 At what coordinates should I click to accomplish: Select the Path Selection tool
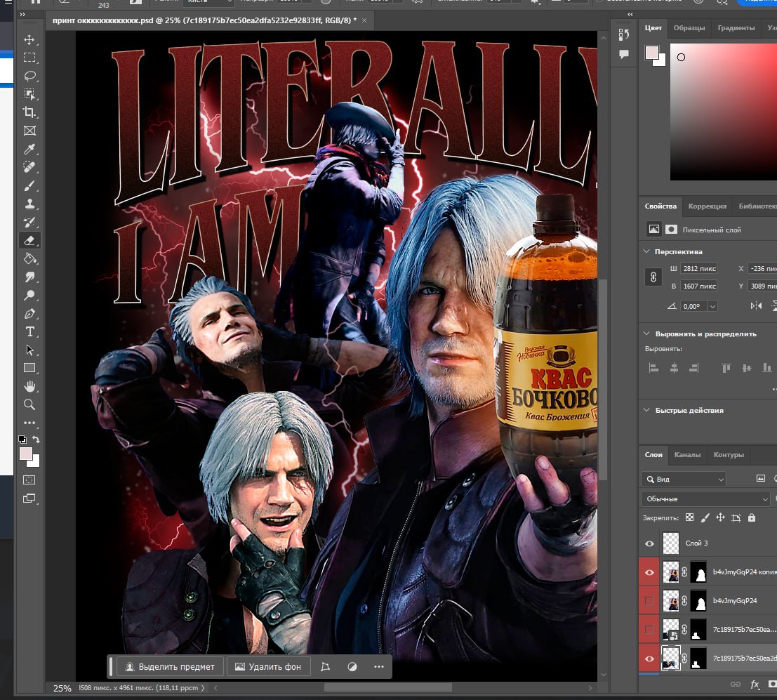click(x=29, y=350)
